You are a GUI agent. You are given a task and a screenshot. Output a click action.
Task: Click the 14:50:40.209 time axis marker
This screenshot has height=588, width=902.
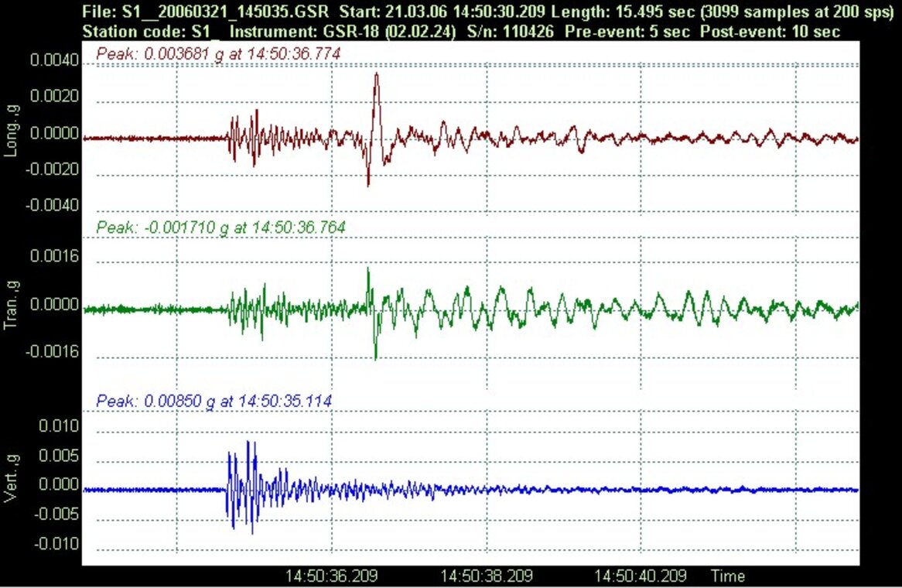click(x=641, y=576)
